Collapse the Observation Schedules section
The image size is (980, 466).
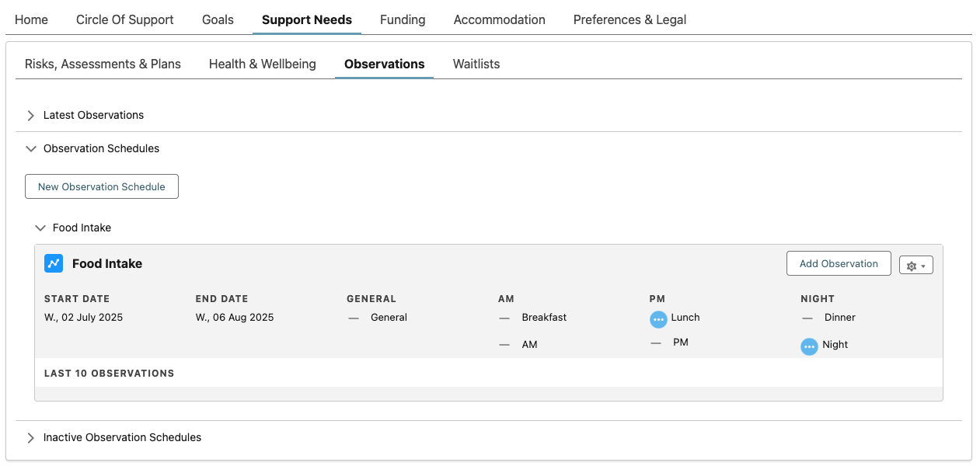point(31,148)
